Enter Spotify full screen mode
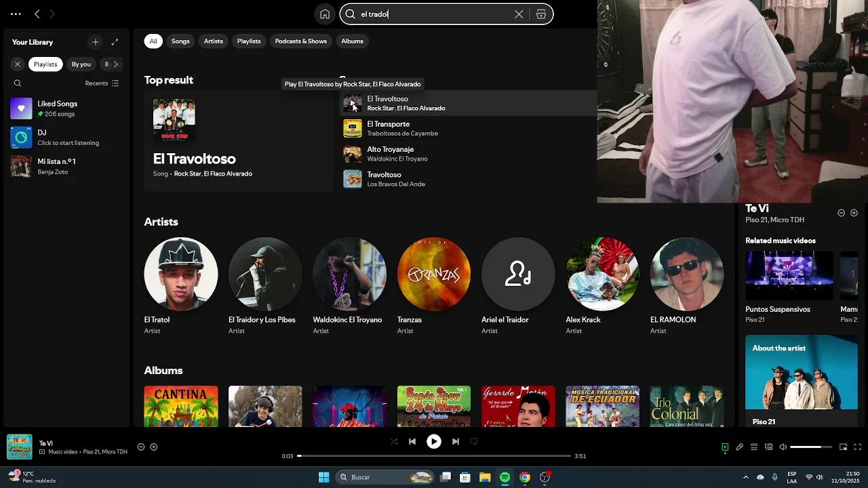Screen dimensions: 868x488 click(x=858, y=447)
